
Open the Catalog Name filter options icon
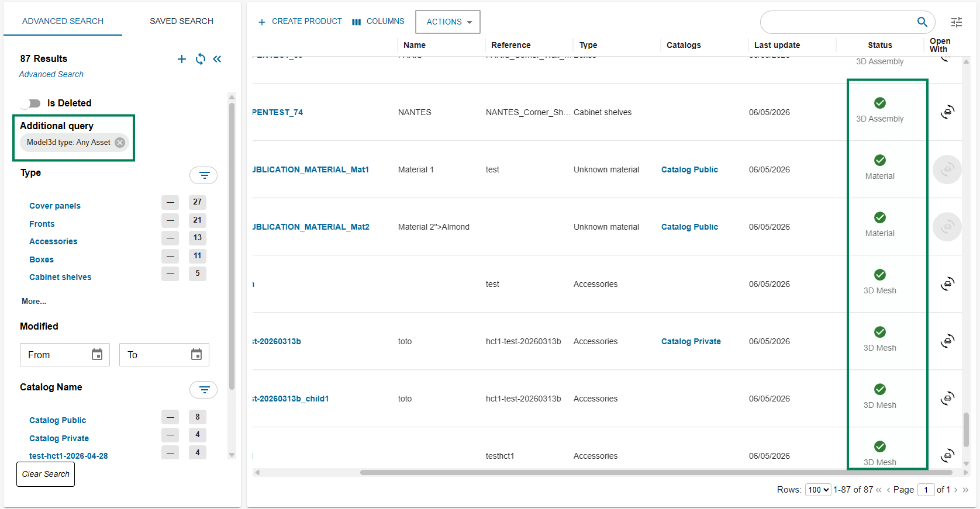pos(203,390)
